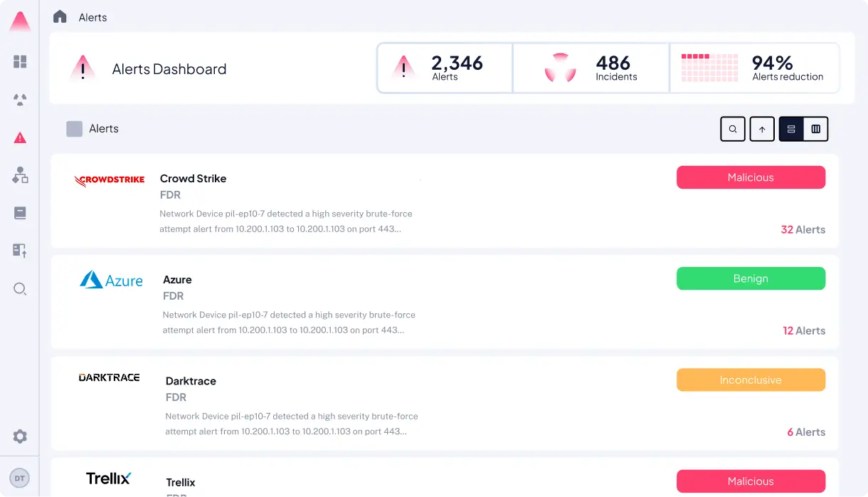Open settings gear in sidebar
This screenshot has height=497, width=868.
pos(20,436)
